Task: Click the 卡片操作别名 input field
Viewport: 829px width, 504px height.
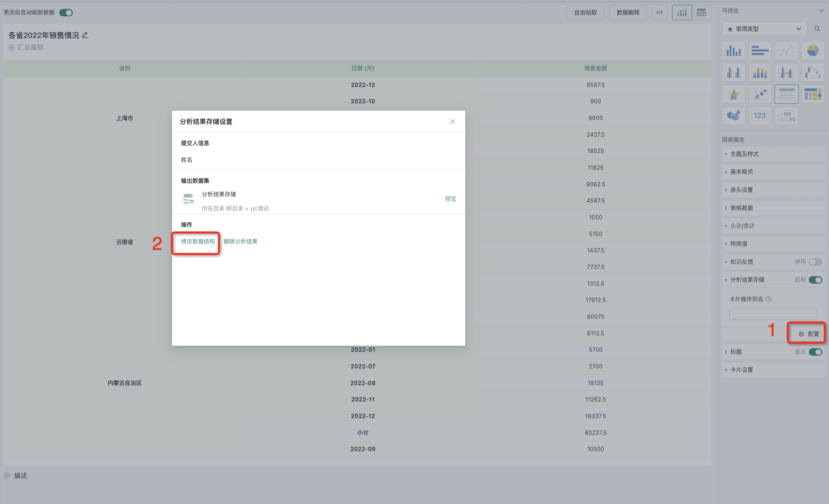Action: (773, 314)
